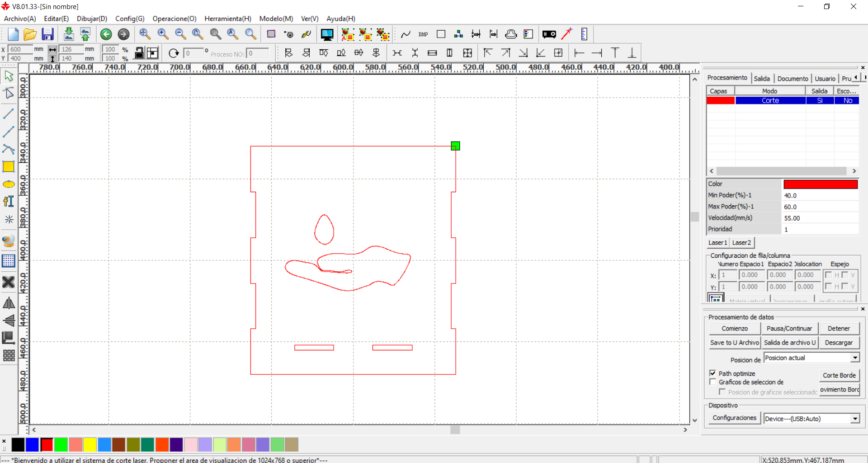Click the mirror vertical tool
Image resolution: width=868 pixels, height=463 pixels.
coord(9,321)
